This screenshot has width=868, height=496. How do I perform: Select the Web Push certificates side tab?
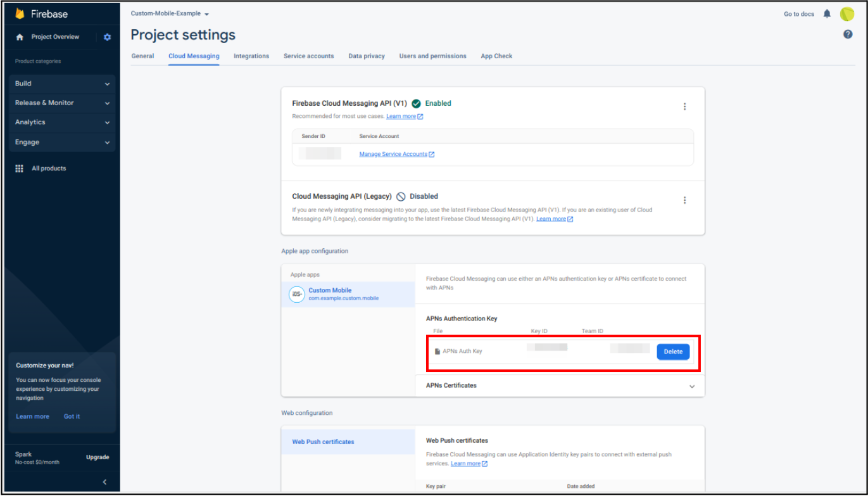[x=348, y=442]
